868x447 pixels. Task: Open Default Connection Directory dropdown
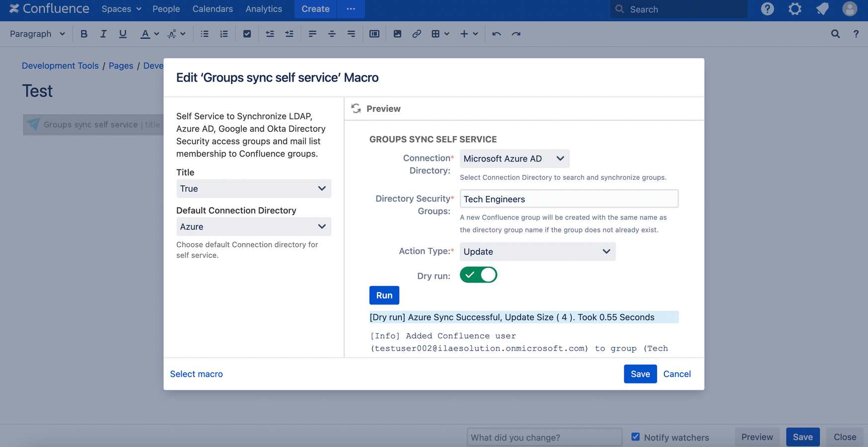point(254,226)
